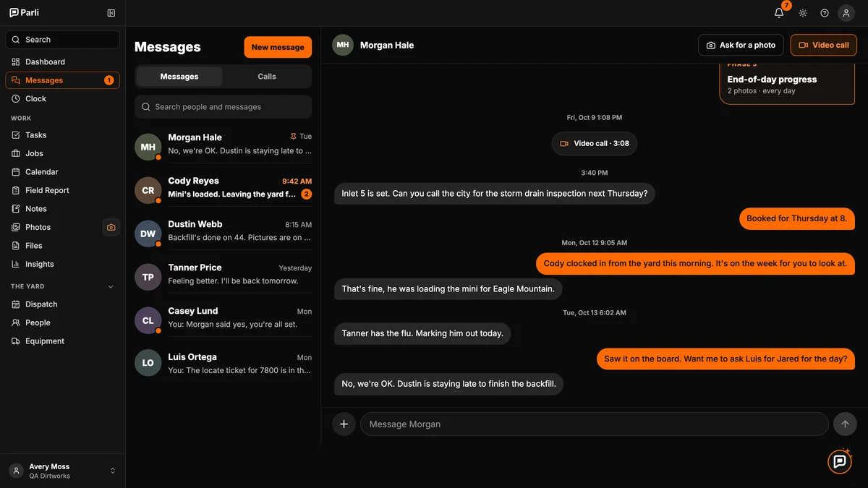Screen dimensions: 868x488
Task: Click message starting 'Inlet 5 is set'
Action: (495, 194)
